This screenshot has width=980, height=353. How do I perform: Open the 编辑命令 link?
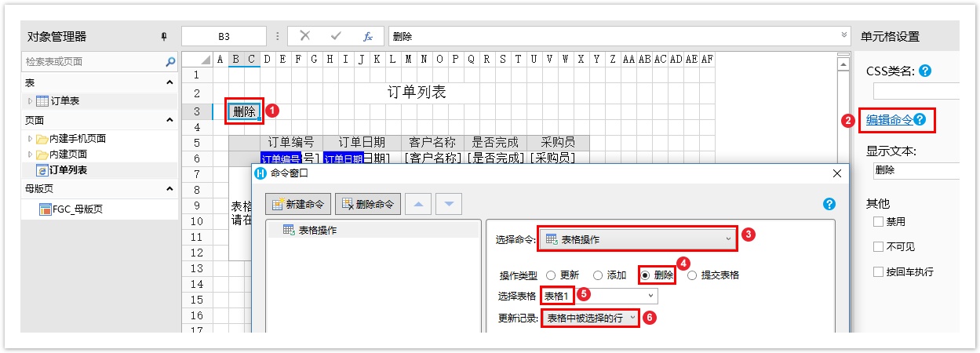click(x=889, y=120)
